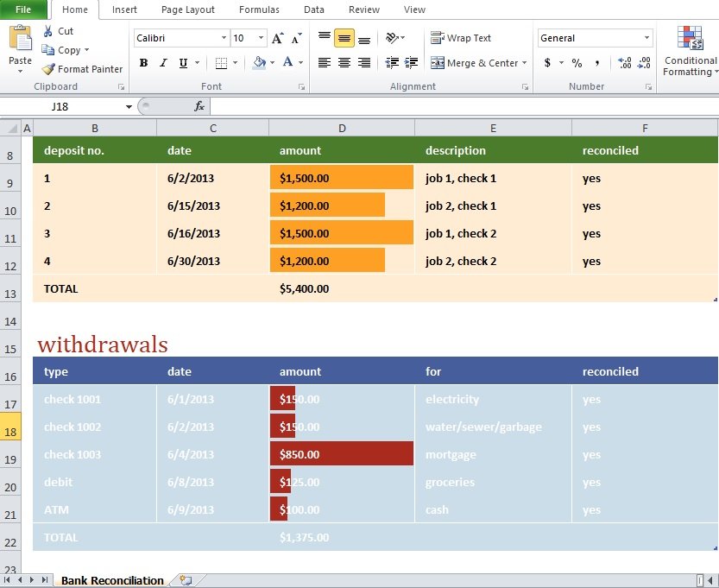The image size is (719, 588).
Task: Select the Bank Reconciliation sheet tab
Action: (x=112, y=581)
